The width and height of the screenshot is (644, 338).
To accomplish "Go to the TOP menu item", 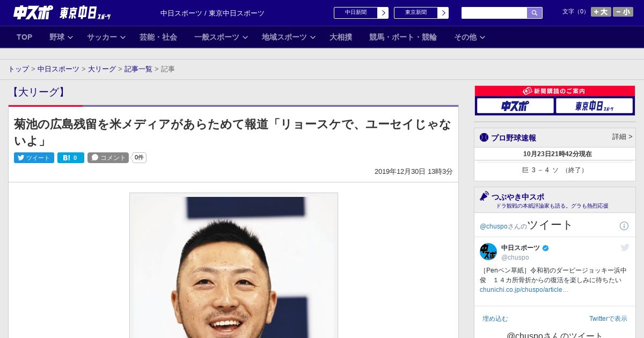I will [x=25, y=37].
